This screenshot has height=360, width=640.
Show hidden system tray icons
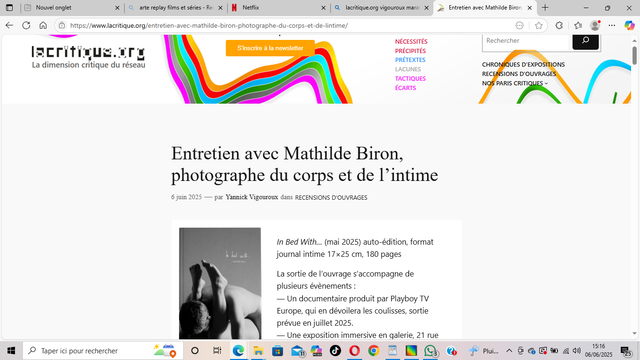click(509, 351)
